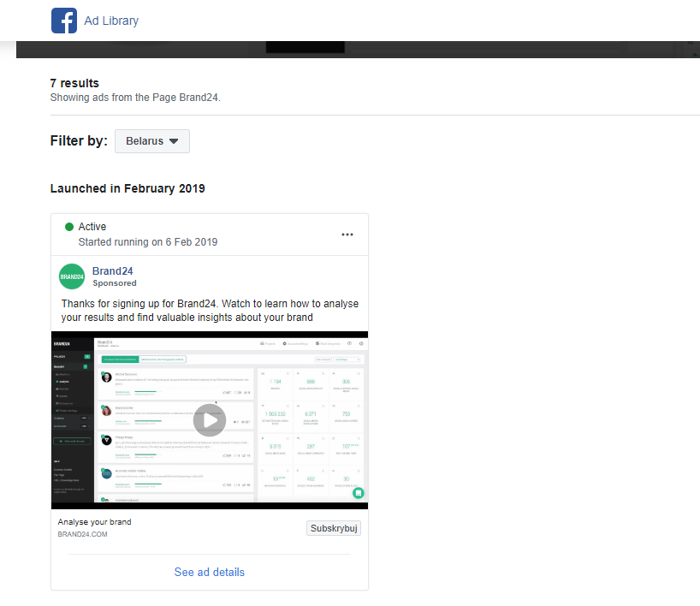This screenshot has height=606, width=700.
Task: Click the Subskrybuj button
Action: point(334,528)
